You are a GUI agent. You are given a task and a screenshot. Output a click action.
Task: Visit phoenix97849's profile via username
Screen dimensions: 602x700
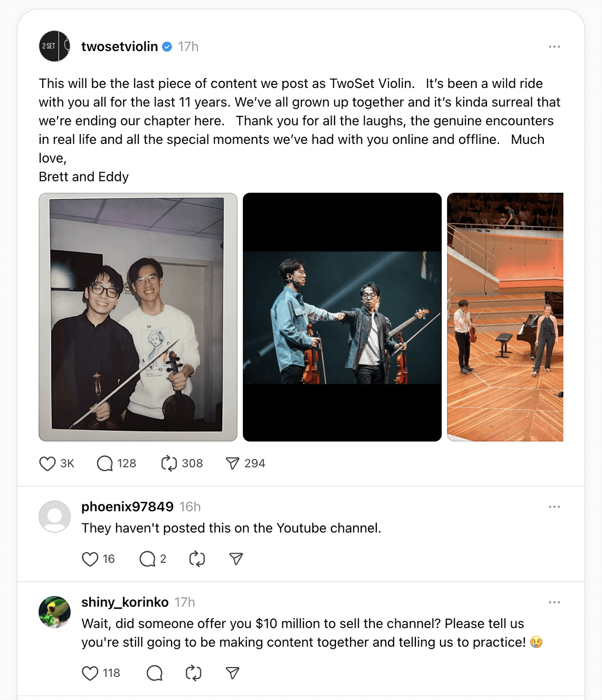coord(127,507)
